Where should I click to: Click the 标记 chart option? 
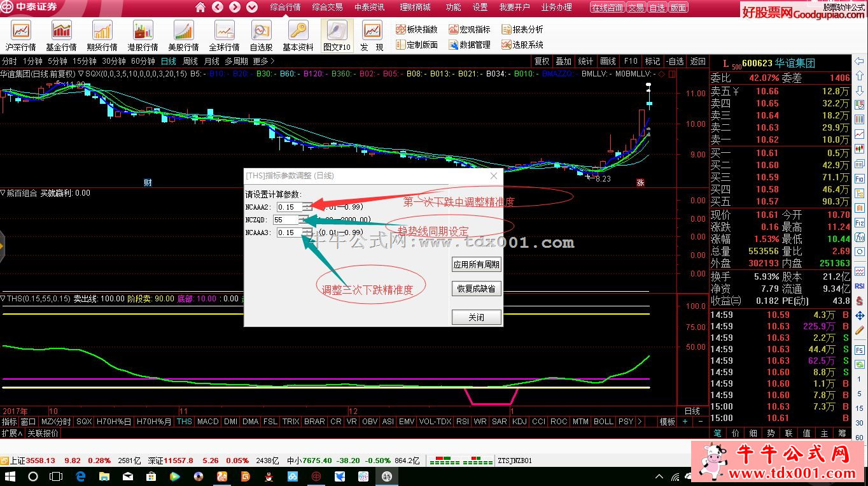tap(652, 61)
